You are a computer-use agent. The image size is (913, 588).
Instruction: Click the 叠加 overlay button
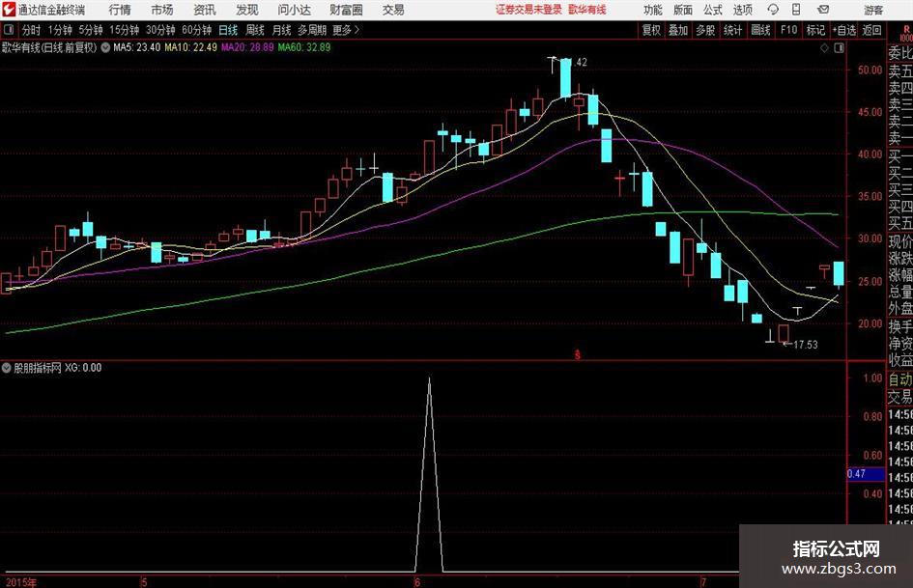point(678,30)
